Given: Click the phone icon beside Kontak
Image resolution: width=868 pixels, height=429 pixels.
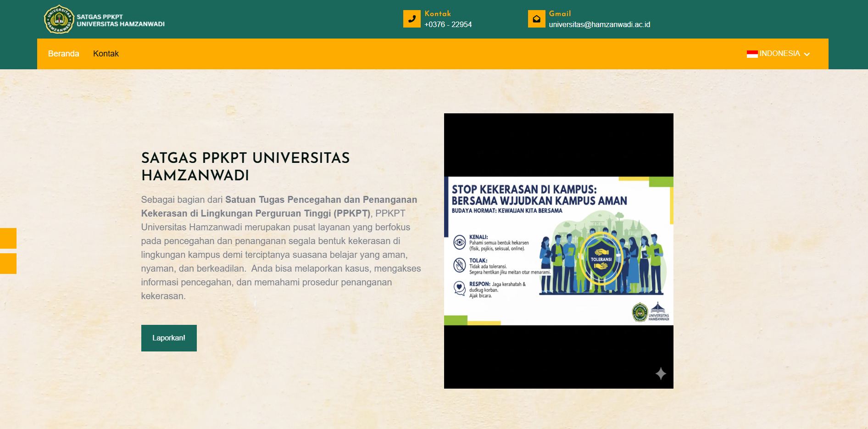Looking at the screenshot, I should 412,19.
